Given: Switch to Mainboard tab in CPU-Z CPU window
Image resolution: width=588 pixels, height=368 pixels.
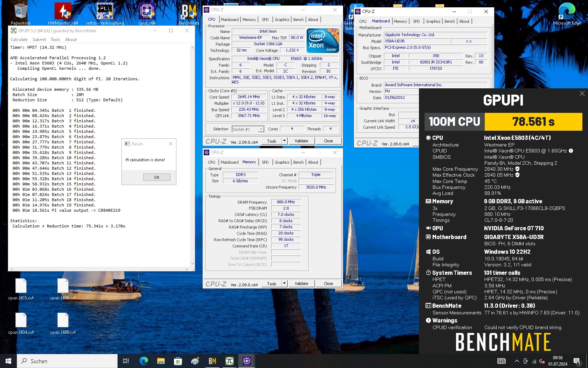Looking at the screenshot, I should (x=230, y=20).
